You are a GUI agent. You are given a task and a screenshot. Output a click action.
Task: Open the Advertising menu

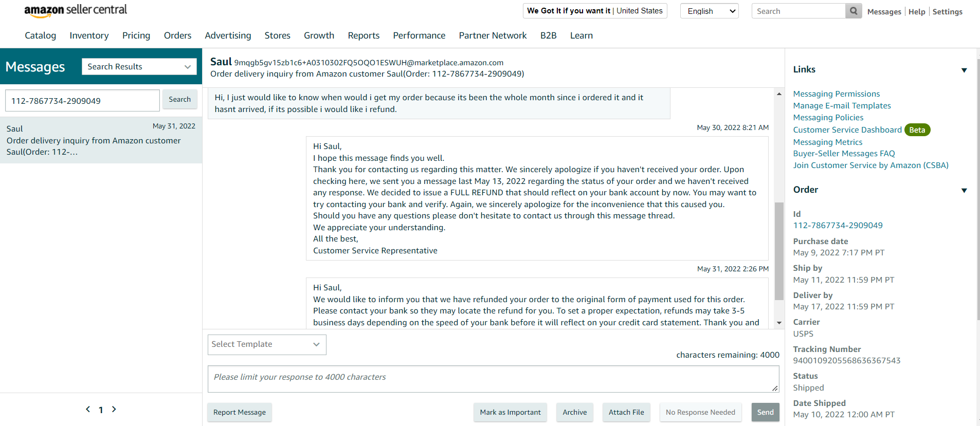click(x=228, y=35)
